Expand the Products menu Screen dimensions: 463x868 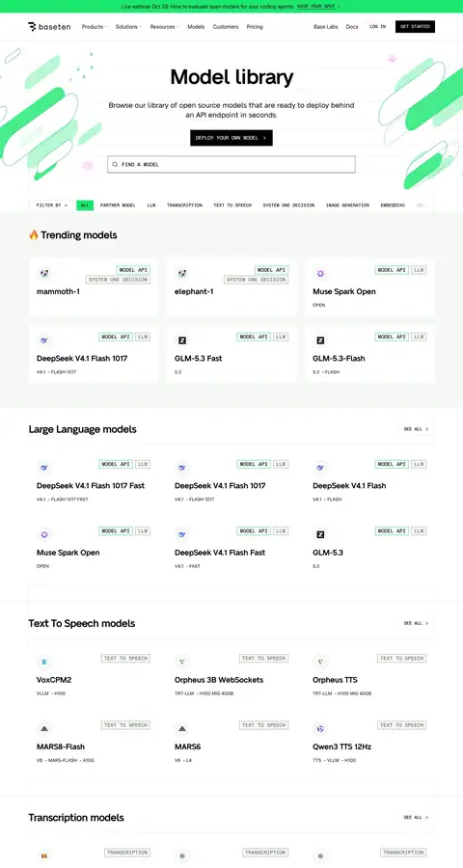95,27
